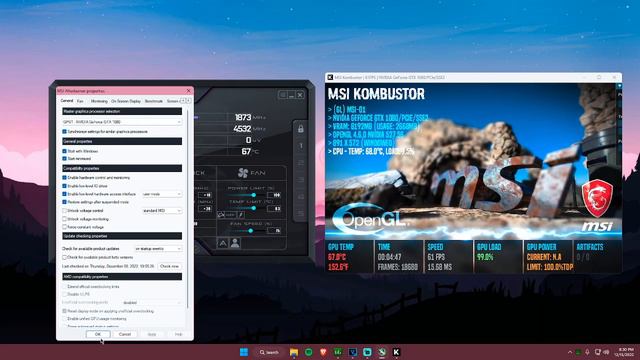This screenshot has height=360, width=640.
Task: Click the microphone icon in the system tray
Action: click(x=587, y=352)
